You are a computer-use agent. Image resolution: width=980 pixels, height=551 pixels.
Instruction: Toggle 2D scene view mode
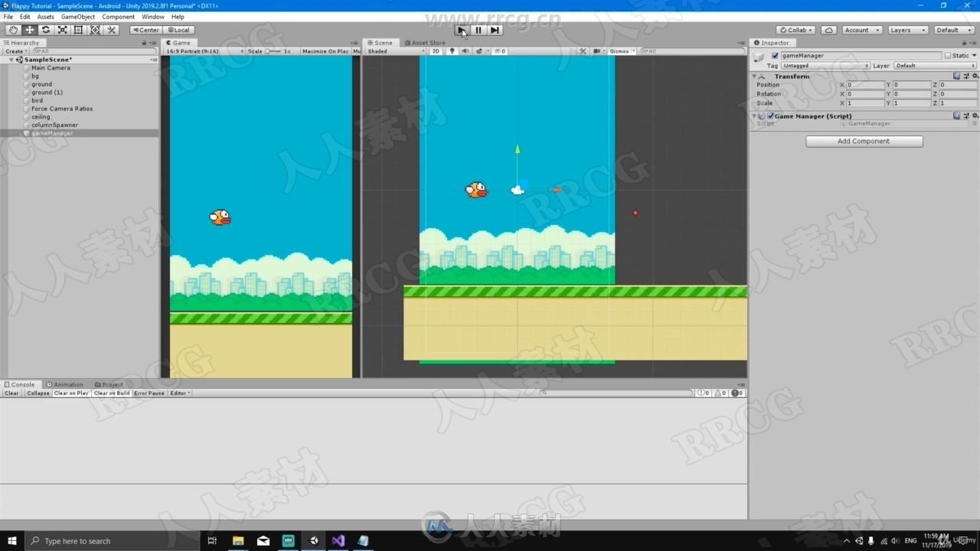(436, 51)
